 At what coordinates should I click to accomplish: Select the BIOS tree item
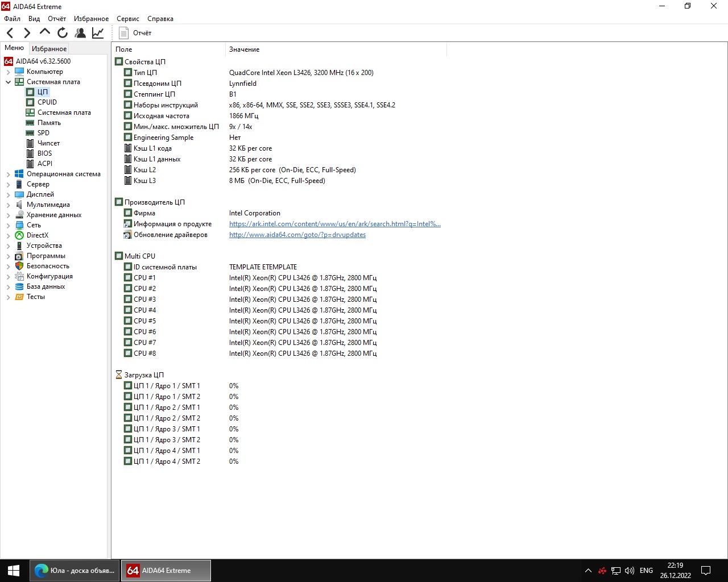click(x=44, y=153)
